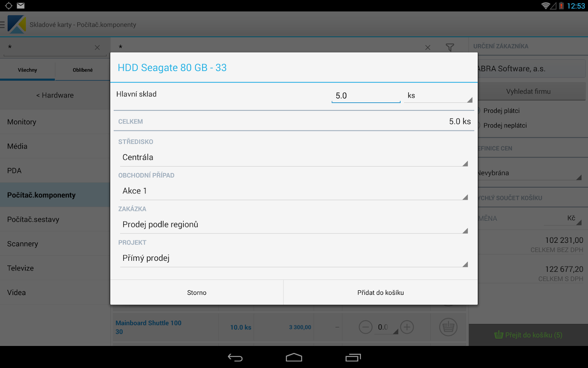
Task: Clear the category search field X
Action: (x=97, y=47)
